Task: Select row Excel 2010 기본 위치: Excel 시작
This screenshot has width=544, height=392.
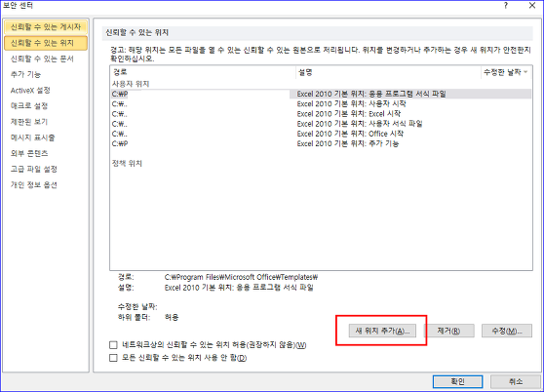Action: pos(321,114)
